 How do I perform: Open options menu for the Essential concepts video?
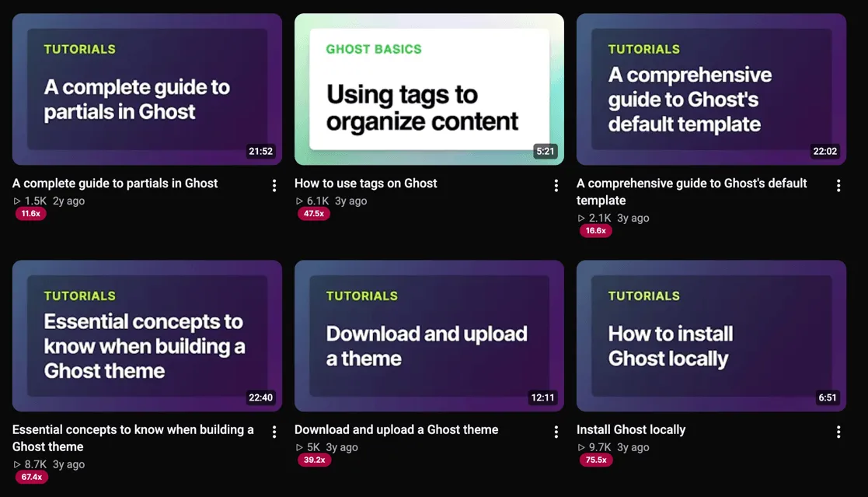274,432
